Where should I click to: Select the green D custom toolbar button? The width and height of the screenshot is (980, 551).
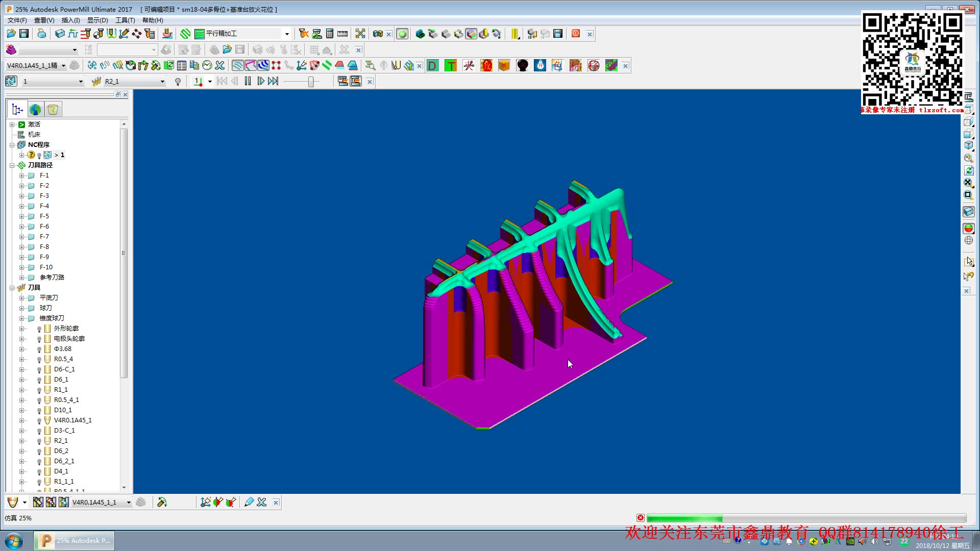[x=433, y=65]
